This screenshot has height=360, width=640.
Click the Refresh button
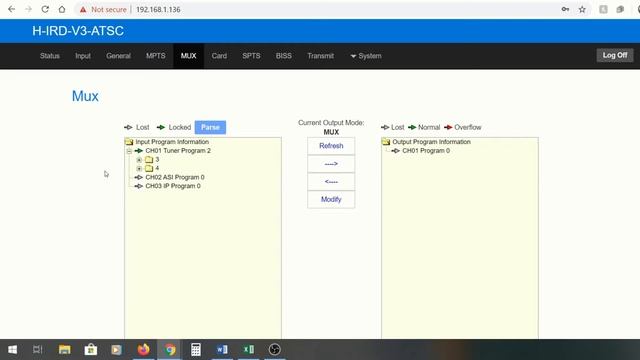point(331,146)
